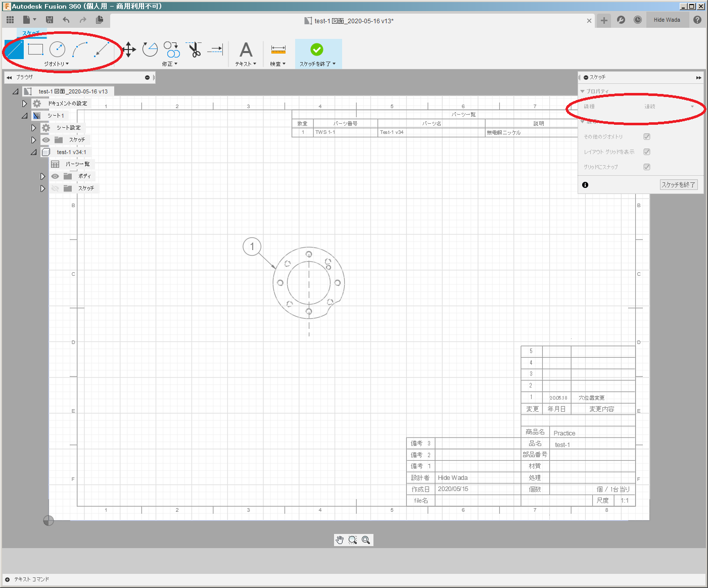Expand the ボディ folder node
708x588 pixels.
(x=42, y=176)
